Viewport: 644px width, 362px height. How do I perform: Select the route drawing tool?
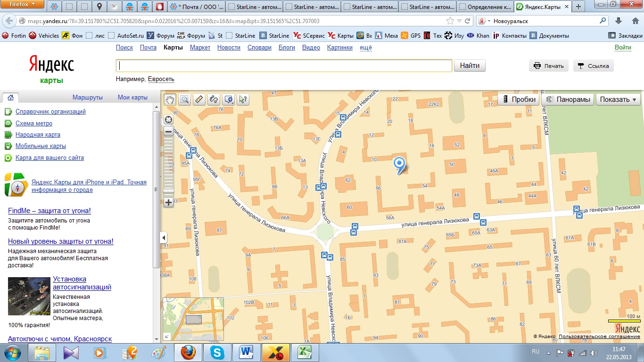coord(214,99)
